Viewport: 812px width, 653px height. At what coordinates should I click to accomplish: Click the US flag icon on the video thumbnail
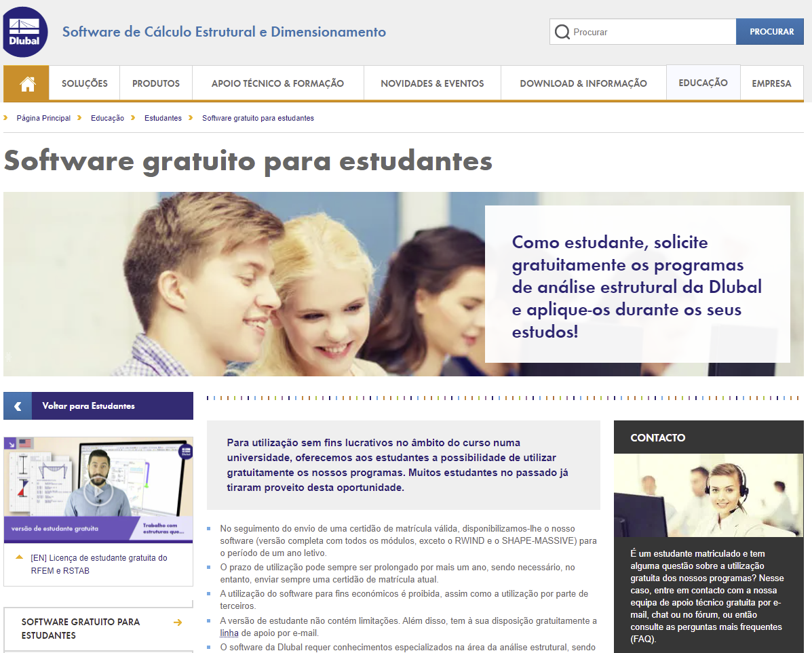(26, 442)
